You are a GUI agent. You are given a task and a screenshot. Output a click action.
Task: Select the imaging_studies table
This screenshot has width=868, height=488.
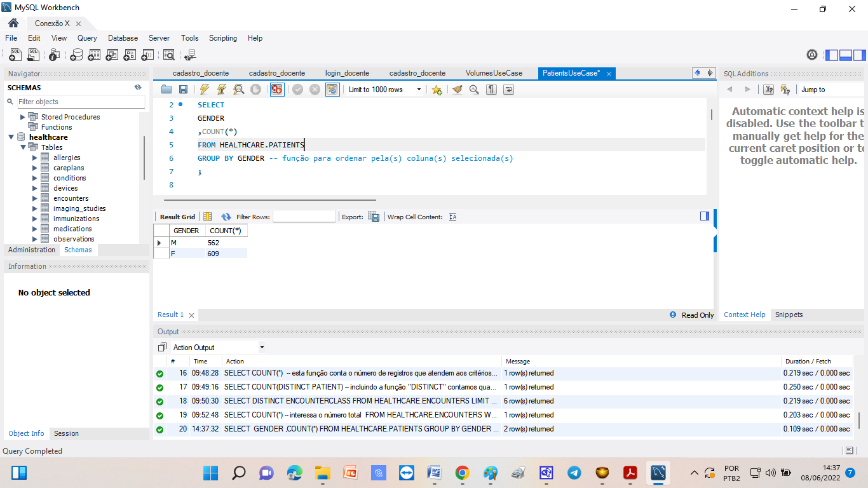pos(79,208)
